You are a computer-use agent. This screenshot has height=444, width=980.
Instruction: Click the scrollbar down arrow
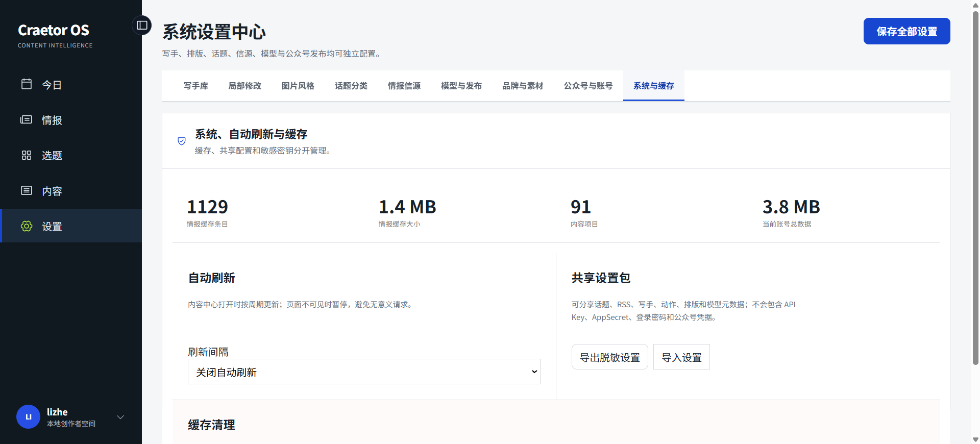tap(975, 439)
